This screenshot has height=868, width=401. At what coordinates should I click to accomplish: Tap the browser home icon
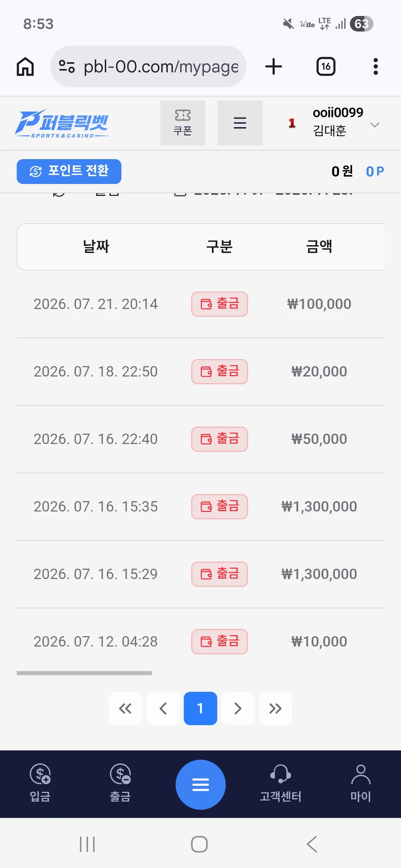point(25,67)
